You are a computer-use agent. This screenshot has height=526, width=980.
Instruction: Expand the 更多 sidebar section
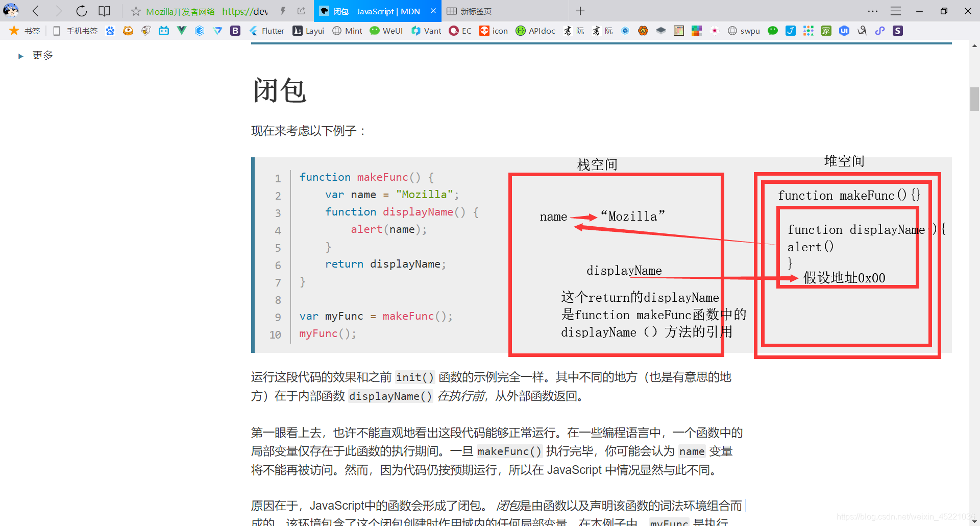coord(36,55)
